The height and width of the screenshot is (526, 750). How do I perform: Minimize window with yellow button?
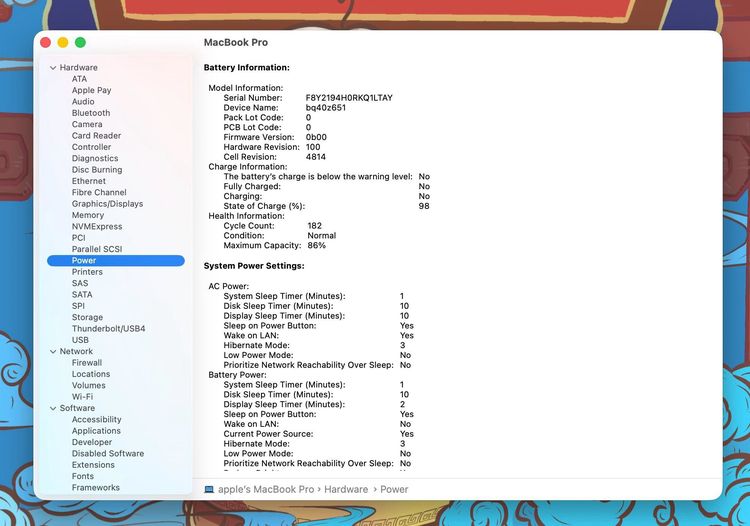(x=63, y=43)
